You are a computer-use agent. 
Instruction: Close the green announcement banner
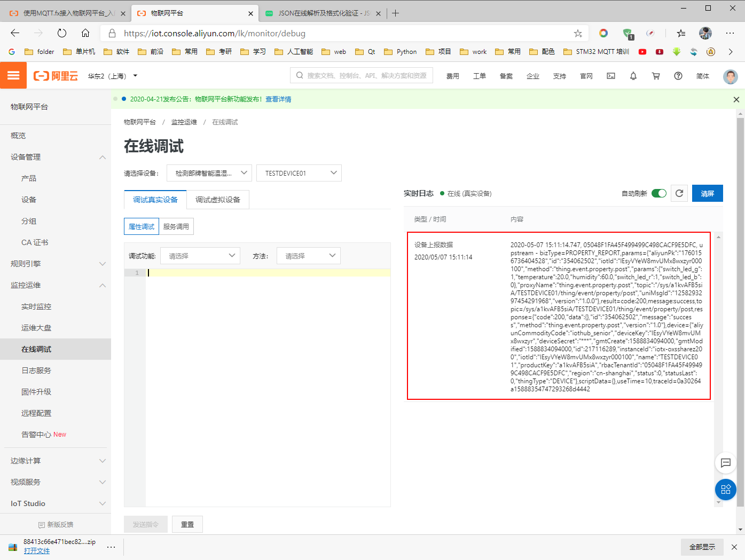[736, 99]
